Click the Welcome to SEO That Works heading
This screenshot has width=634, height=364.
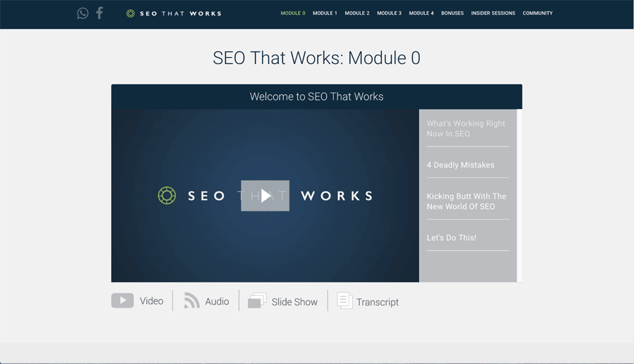[x=316, y=96]
